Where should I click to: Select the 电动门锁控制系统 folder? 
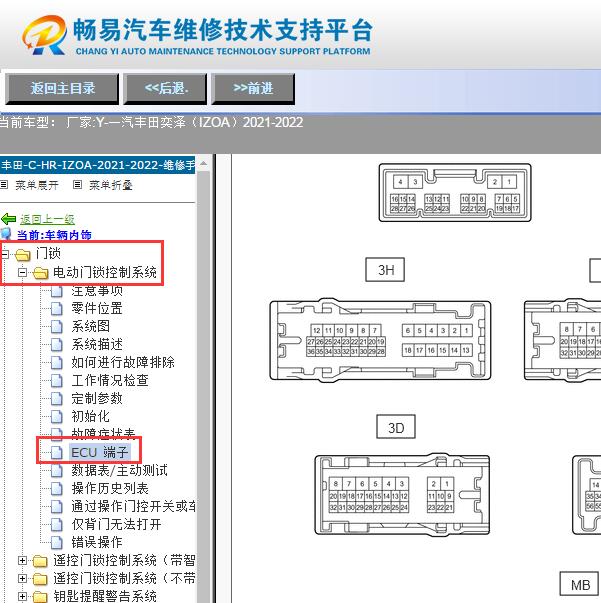click(105, 272)
